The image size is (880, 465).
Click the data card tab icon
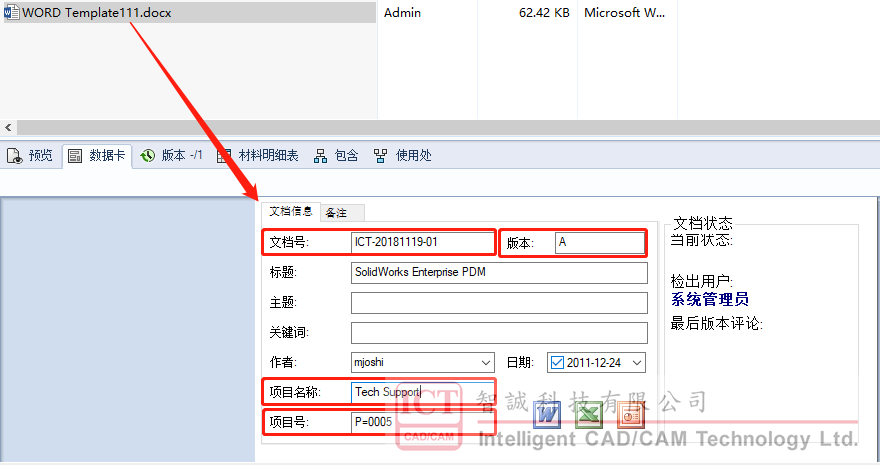[75, 156]
